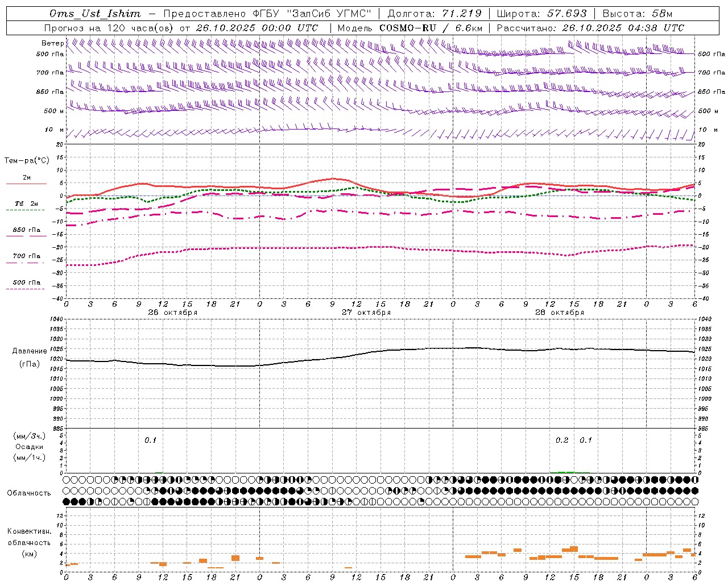Select the Прогноз на 120 часа(ов) text
728x582 pixels.
(x=110, y=28)
